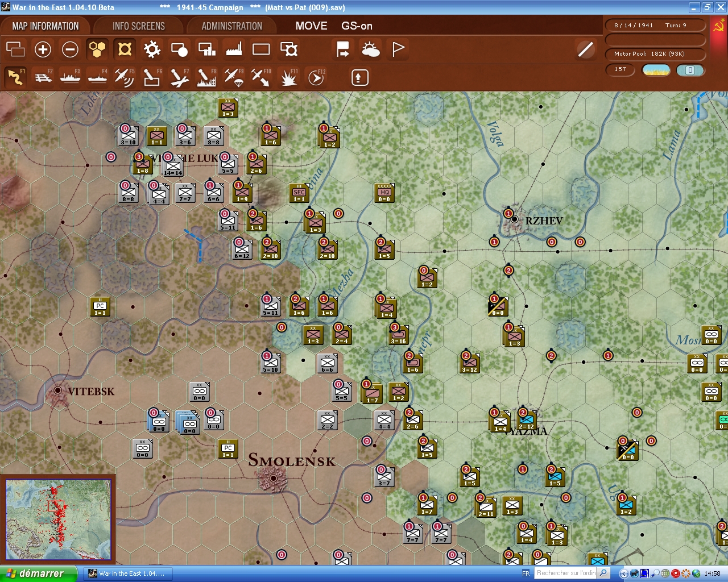Select the 14=14 unit counter
728x582 pixels.
(x=172, y=166)
